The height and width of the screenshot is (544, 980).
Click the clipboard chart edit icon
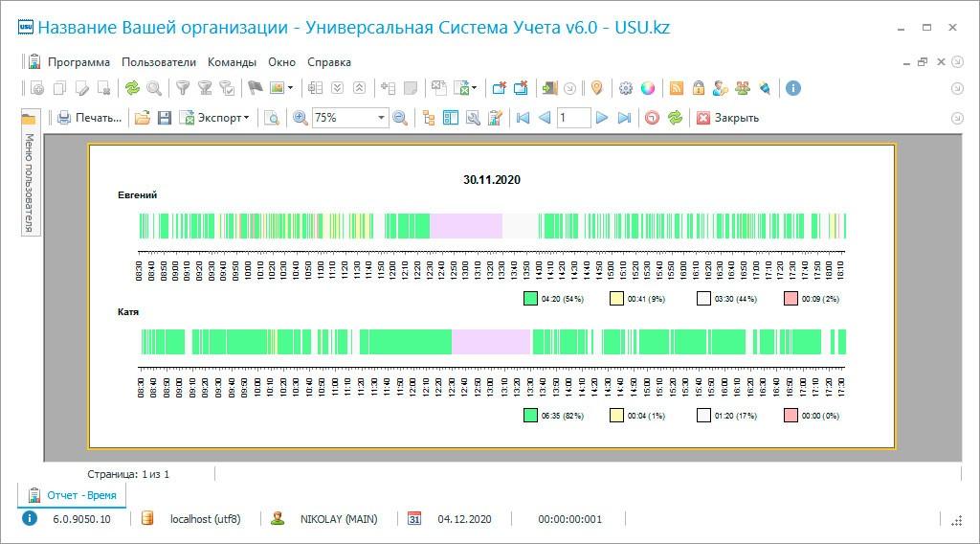[495, 118]
